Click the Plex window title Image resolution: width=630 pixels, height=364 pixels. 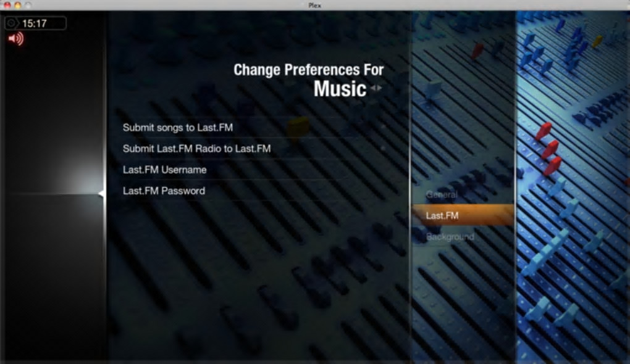point(314,5)
